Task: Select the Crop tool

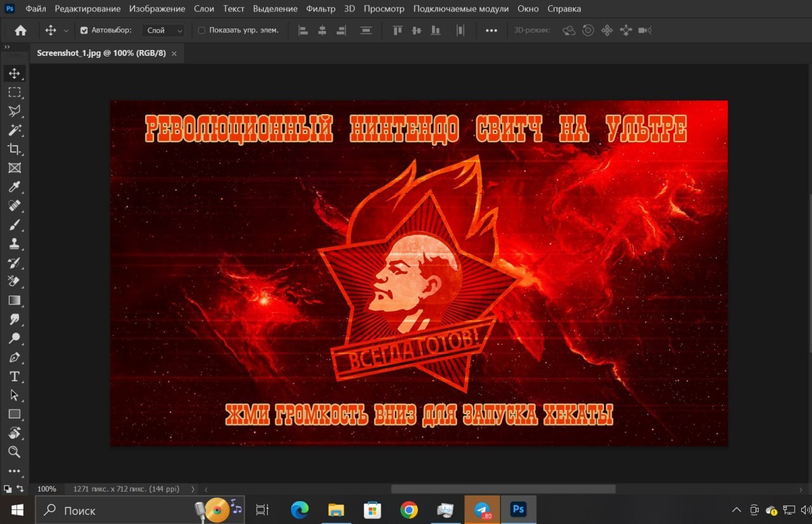Action: point(14,149)
